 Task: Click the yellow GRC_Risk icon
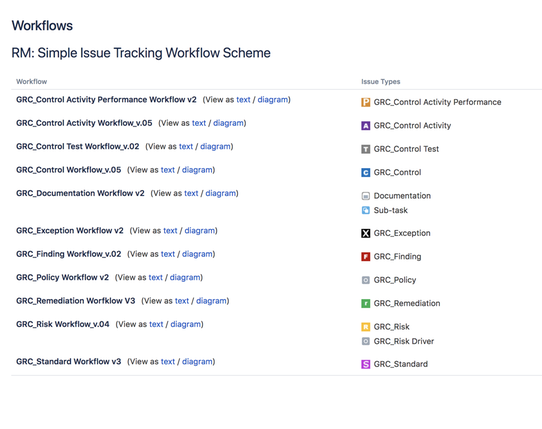pos(365,327)
